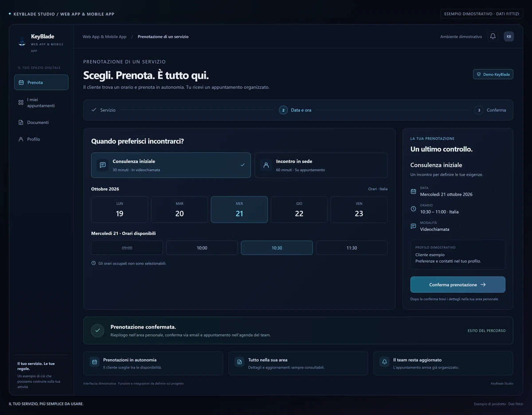The width and height of the screenshot is (532, 415).
Task: Click the Il team resta aggiornato feature card
Action: click(x=443, y=364)
